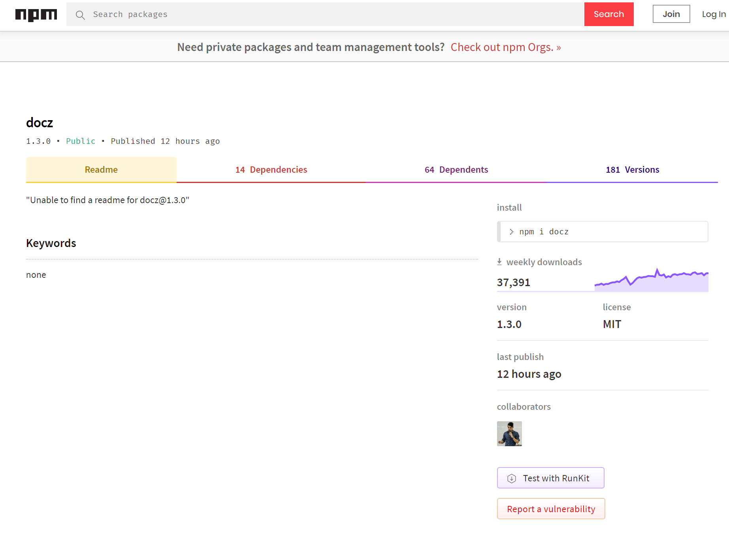
Task: Switch to the 14 Dependencies tab
Action: 271,170
